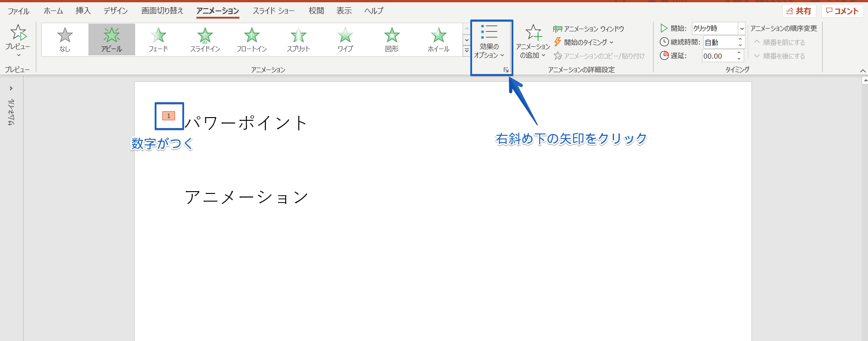Click the 遅延 clock icon
The height and width of the screenshot is (341, 868).
(664, 55)
